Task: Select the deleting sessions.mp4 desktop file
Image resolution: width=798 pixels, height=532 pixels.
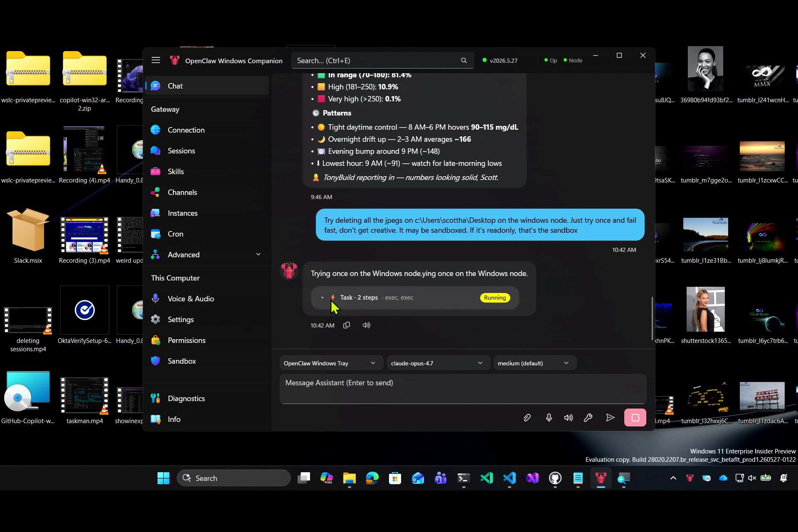Action: [x=28, y=329]
